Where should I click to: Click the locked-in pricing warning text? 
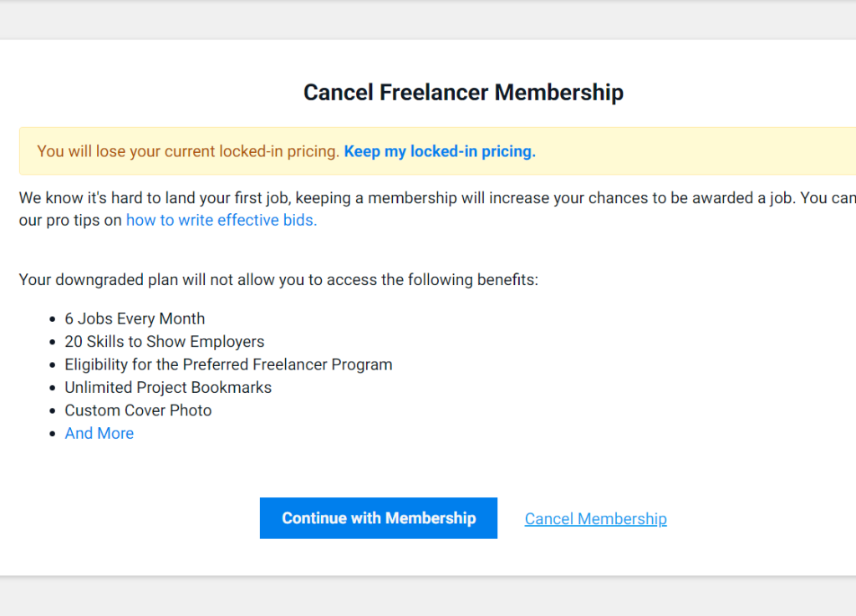coord(188,151)
